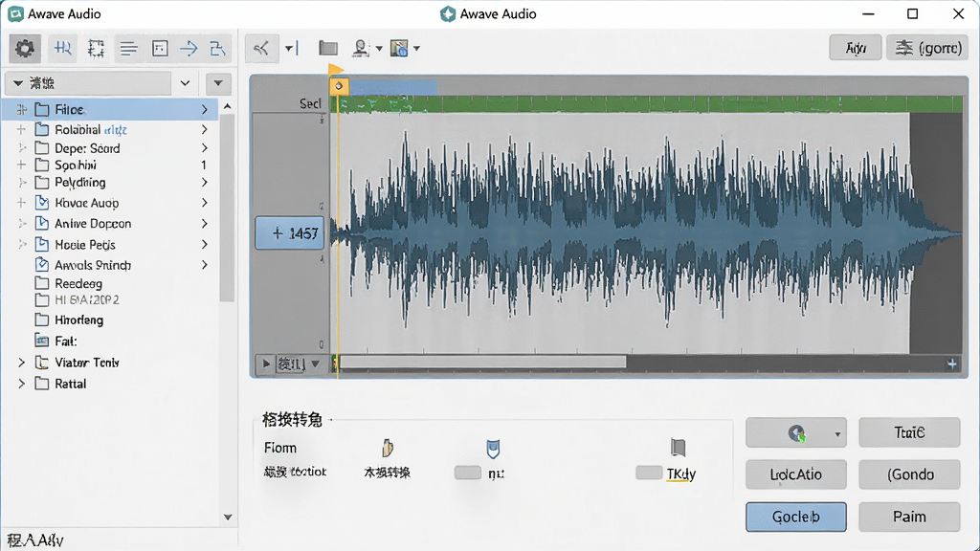This screenshot has width=980, height=551.
Task: Click the tree scrollbar down arrow
Action: click(228, 518)
